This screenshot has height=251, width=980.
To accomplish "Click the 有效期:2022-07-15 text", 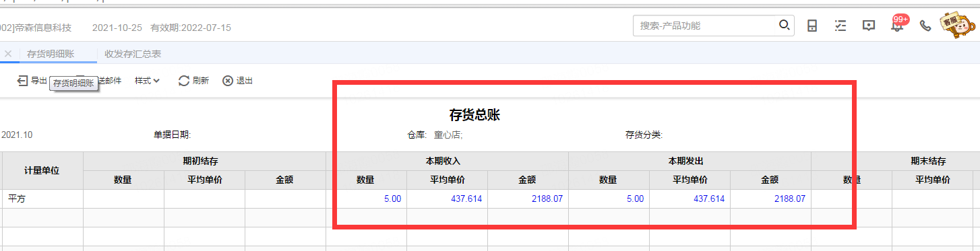I will 191,28.
